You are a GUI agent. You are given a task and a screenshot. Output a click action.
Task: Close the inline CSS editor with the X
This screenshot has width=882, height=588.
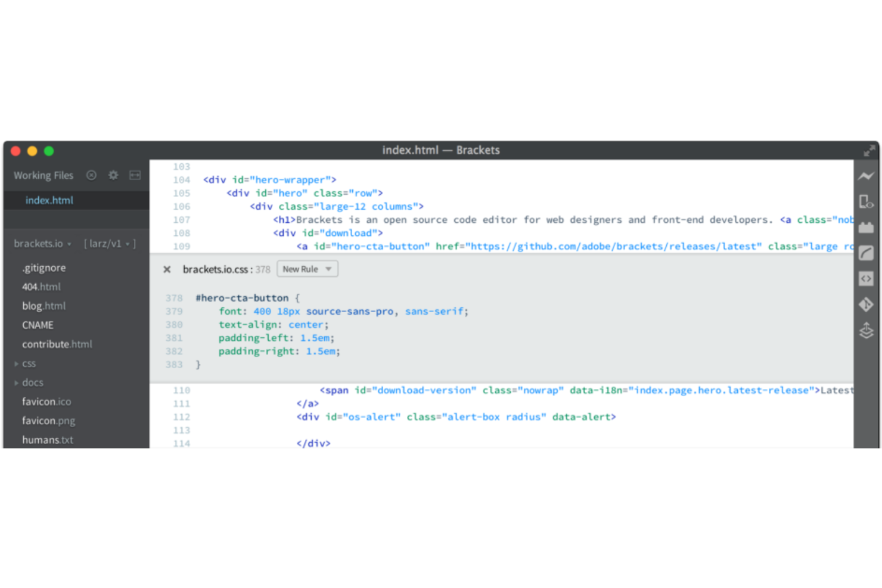(x=167, y=269)
